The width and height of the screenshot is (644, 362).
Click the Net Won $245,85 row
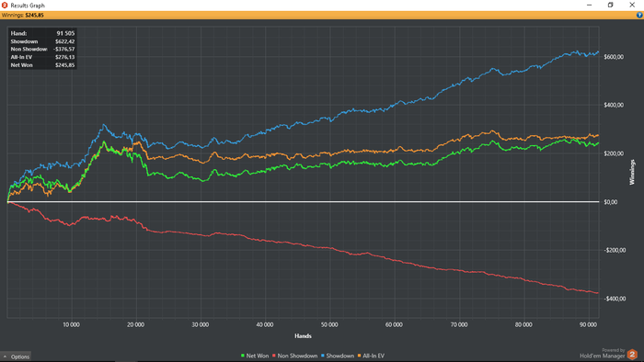tap(42, 65)
